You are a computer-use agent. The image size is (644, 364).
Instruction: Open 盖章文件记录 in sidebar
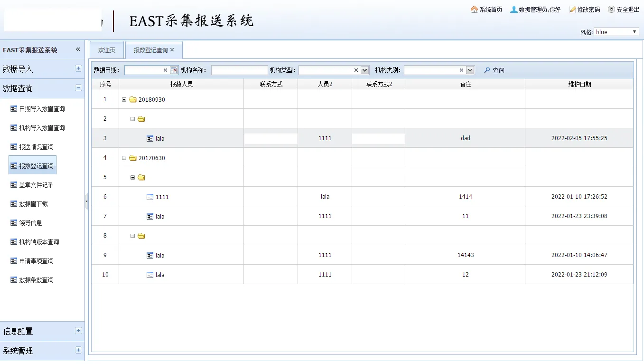36,185
